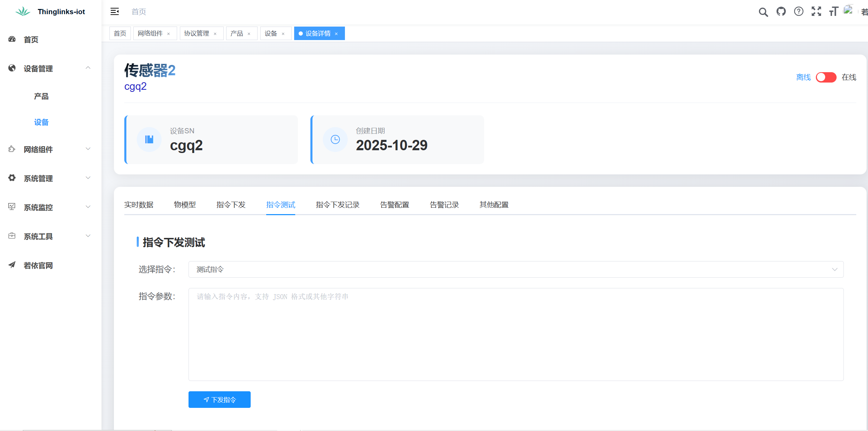Screen dimensions: 868x431
Task: Open the search magnifier icon
Action: (x=763, y=12)
